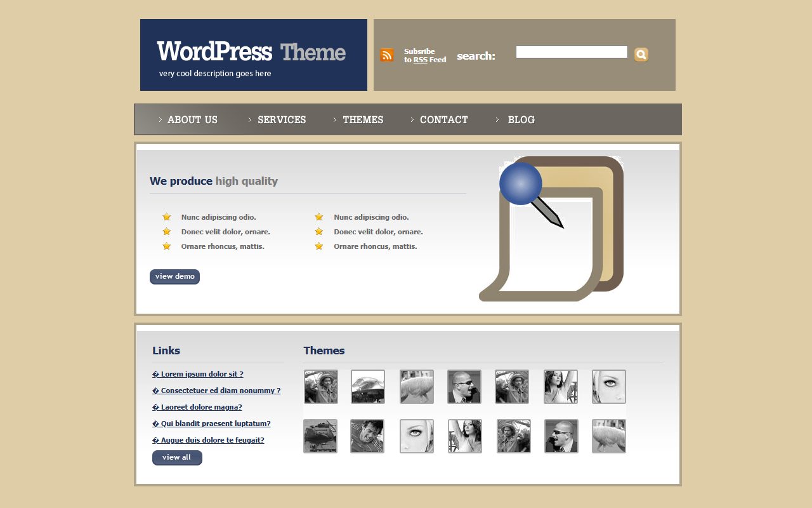Image resolution: width=812 pixels, height=508 pixels.
Task: Click the blue pushpin note illustration
Action: 551,229
